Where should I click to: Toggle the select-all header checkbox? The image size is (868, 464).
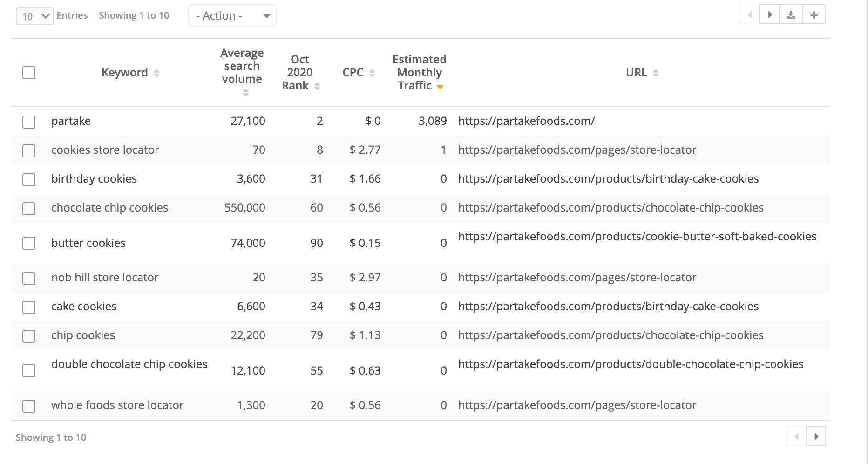29,73
